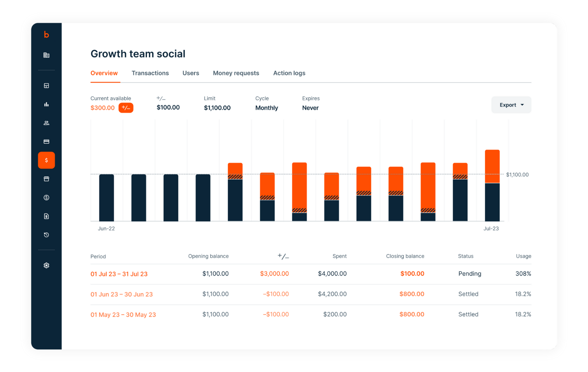
Task: Open period 01 May 23 – 30 May 23
Action: 123,315
